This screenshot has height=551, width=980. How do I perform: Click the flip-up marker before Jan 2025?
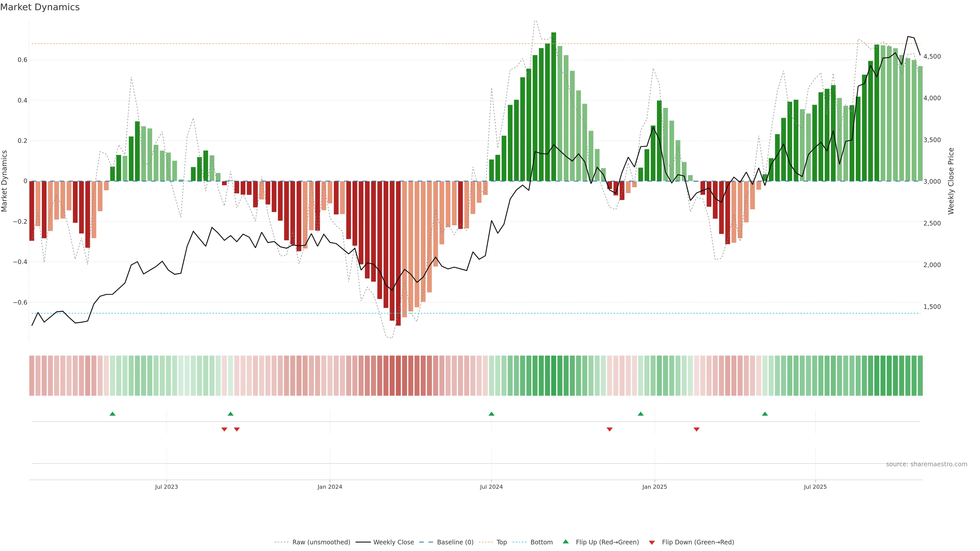[640, 414]
